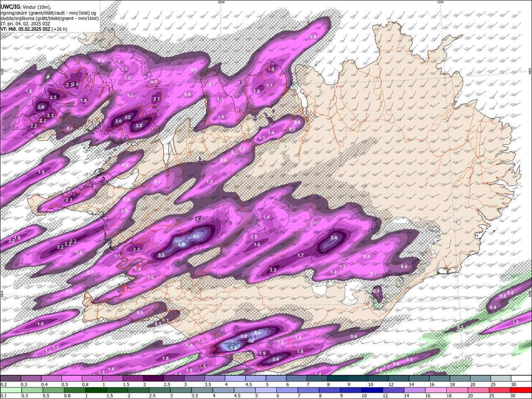Click the 'slydda/snjókoma' legend description line
Image resolution: width=532 pixels, height=399 pixels.
(49, 18)
